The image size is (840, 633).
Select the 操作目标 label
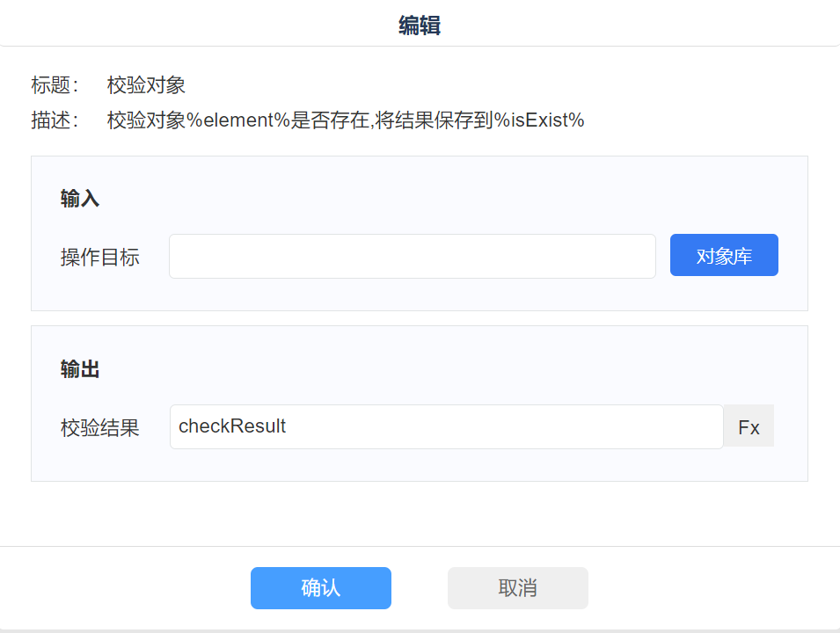pos(99,258)
